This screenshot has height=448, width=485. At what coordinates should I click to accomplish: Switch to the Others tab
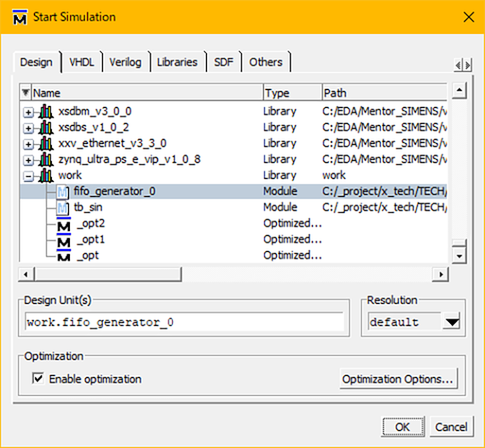(x=265, y=62)
